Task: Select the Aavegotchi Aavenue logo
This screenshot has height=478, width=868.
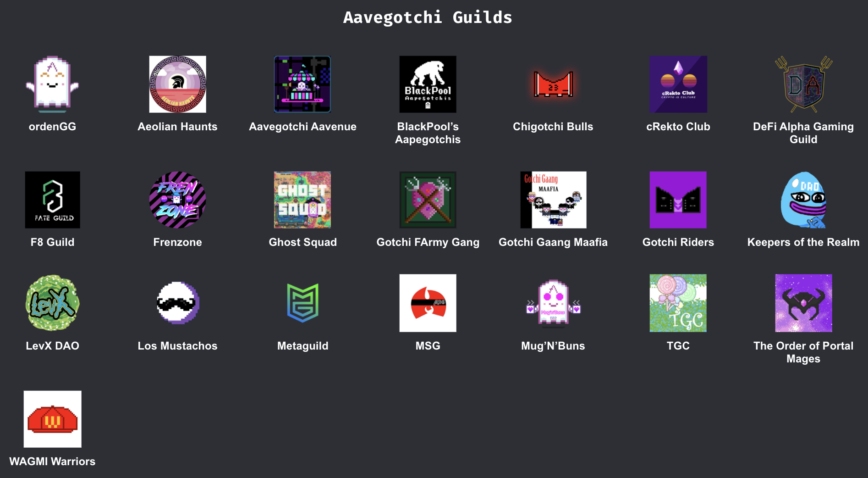Action: tap(302, 84)
